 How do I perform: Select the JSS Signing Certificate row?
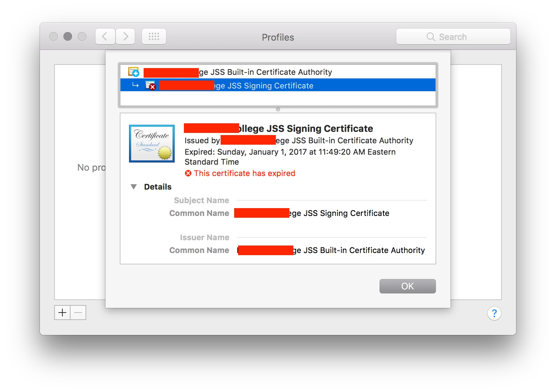[278, 85]
